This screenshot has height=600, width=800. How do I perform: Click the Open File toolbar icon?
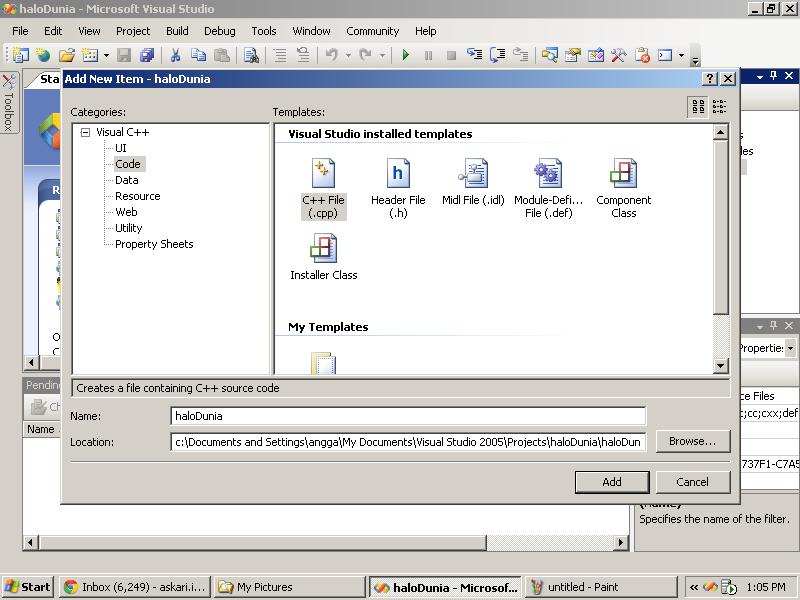(67, 55)
